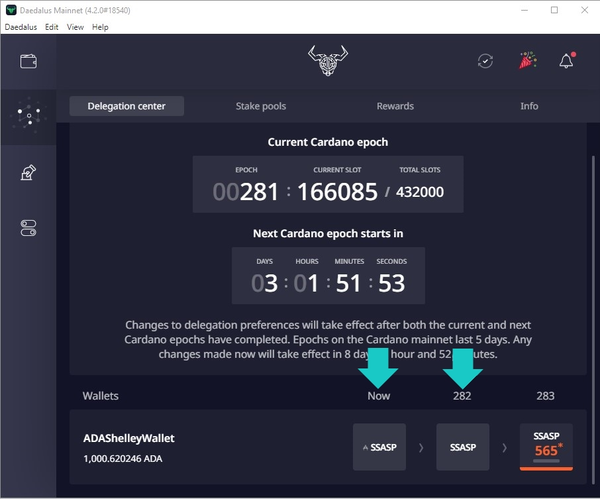The width and height of the screenshot is (600, 499).
Task: Open the wallets sidebar icon
Action: [28, 61]
